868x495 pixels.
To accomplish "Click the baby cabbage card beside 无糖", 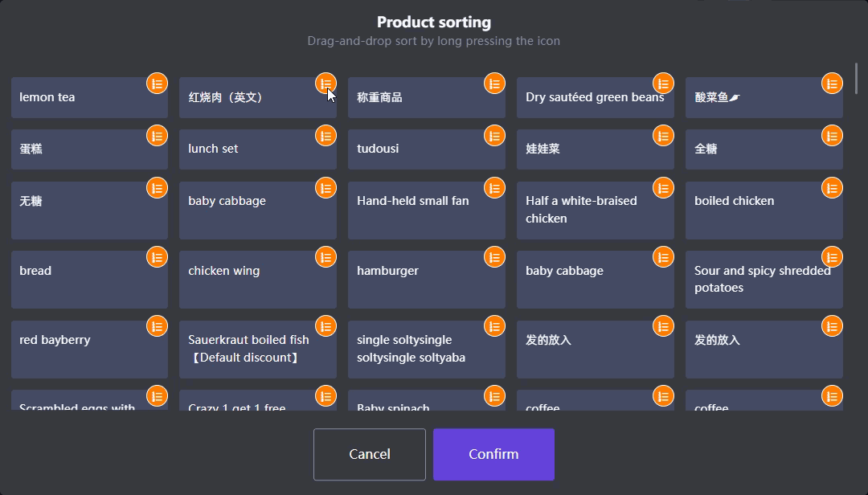I will point(257,211).
